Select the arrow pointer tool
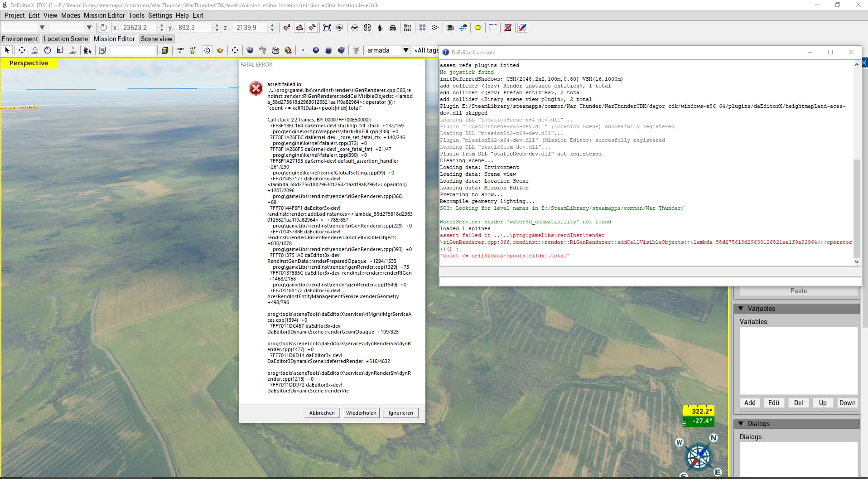 point(7,50)
